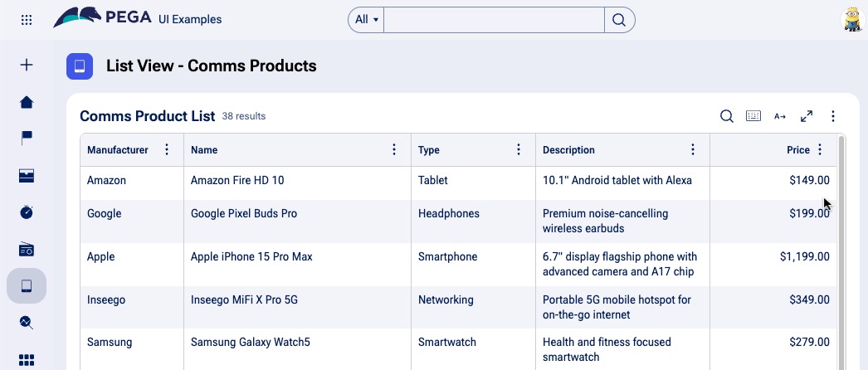
Task: Click the text wrap A-arrow icon
Action: 779,116
